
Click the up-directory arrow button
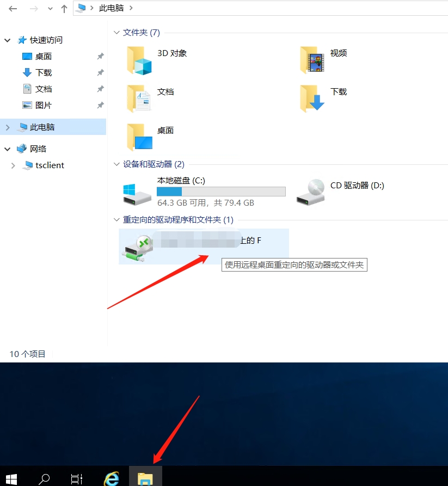[64, 9]
